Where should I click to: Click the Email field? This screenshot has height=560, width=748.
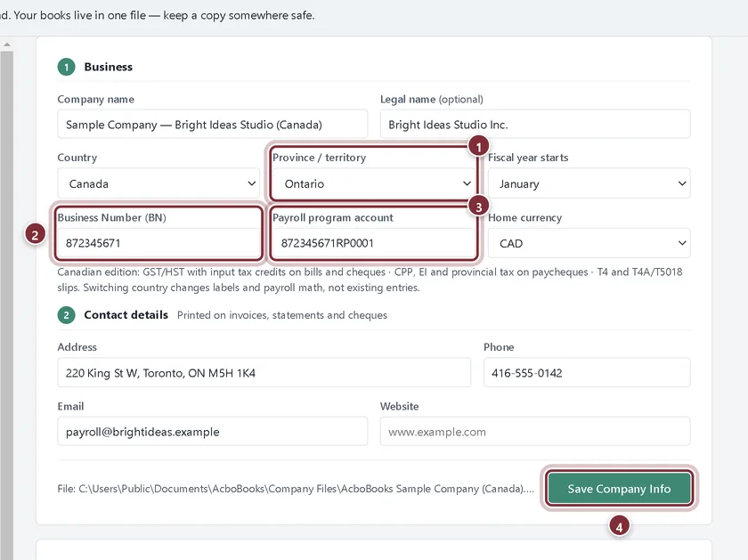coord(212,432)
